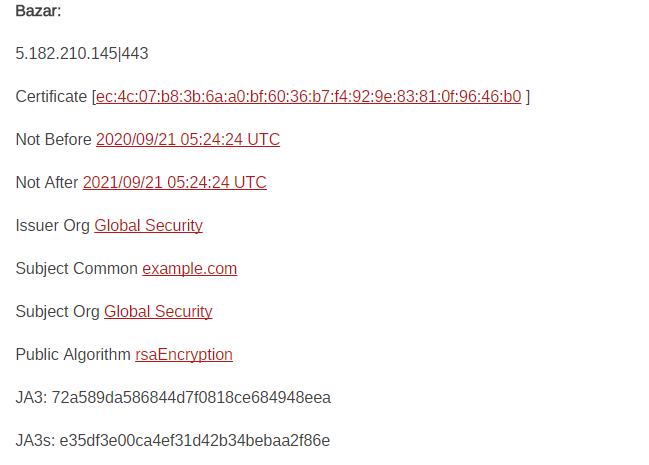This screenshot has width=649, height=465.
Task: Click the "Public Algorithm" label text
Action: [73, 355]
